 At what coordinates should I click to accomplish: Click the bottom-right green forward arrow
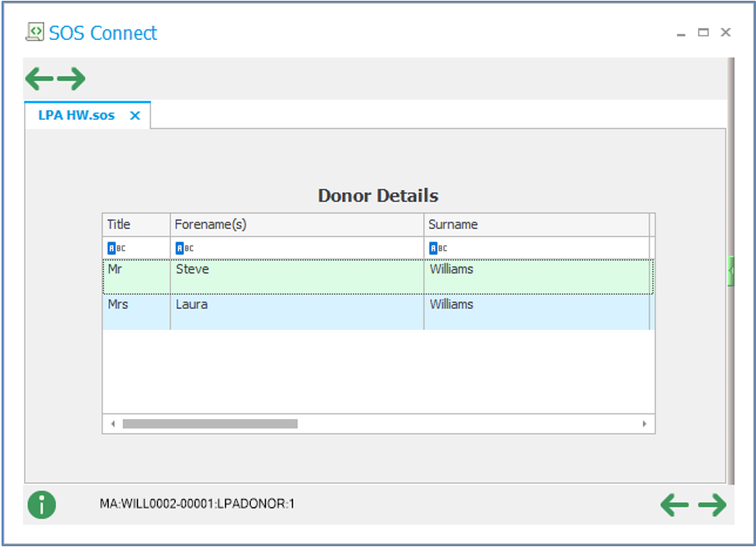(x=712, y=505)
